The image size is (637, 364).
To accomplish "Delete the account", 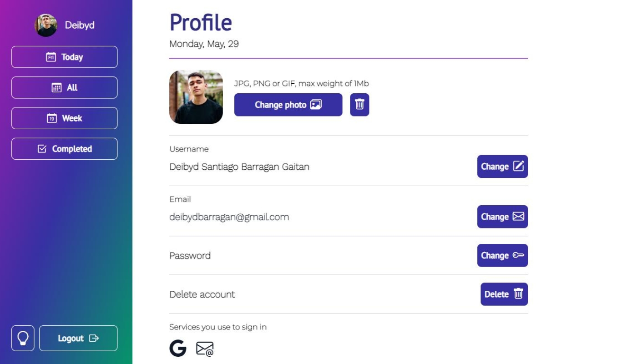I will click(x=504, y=294).
